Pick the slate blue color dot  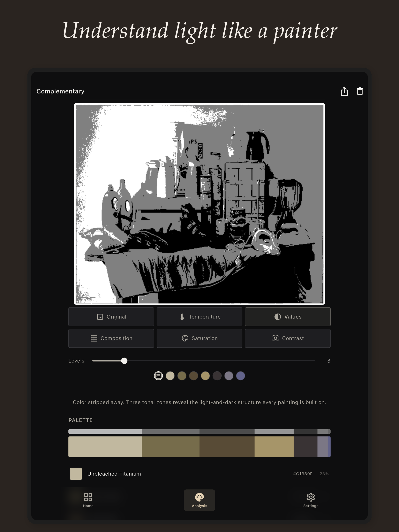[x=241, y=376]
